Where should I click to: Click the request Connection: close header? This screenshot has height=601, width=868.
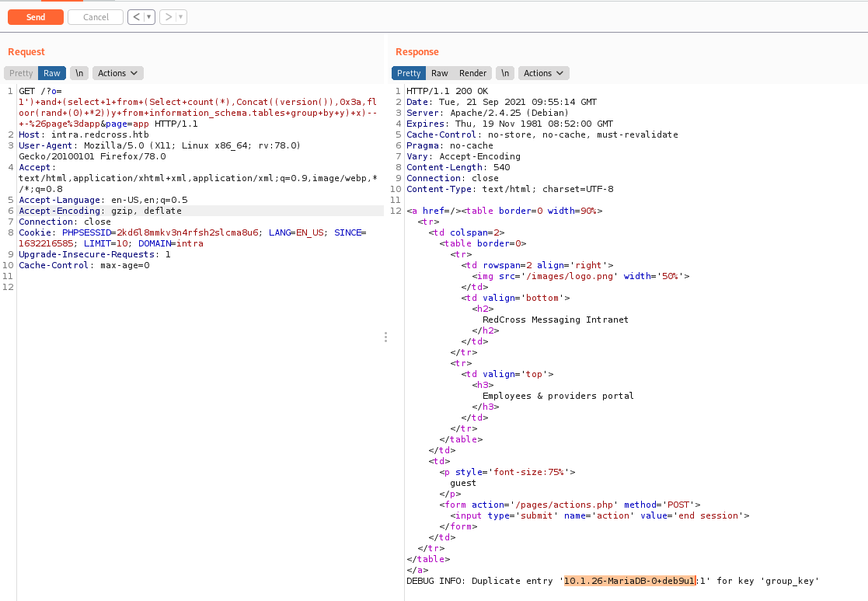[64, 222]
